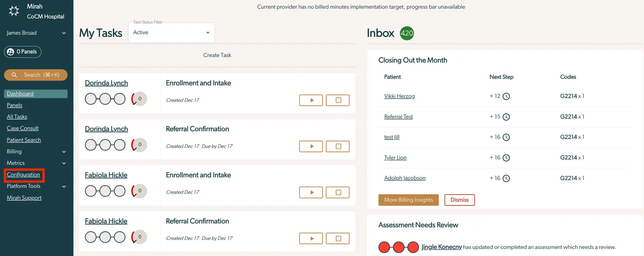
Task: Expand the Metrics sidebar section
Action: point(36,163)
